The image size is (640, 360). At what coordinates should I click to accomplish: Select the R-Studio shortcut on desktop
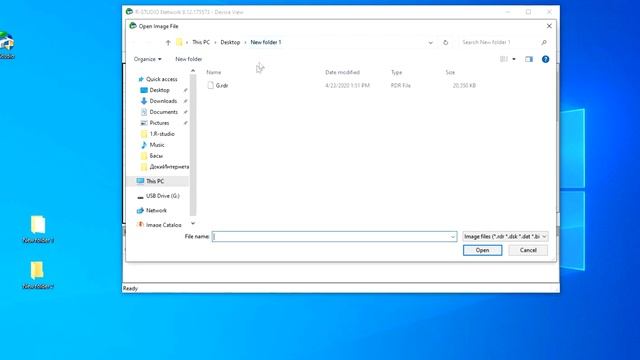(x=7, y=45)
